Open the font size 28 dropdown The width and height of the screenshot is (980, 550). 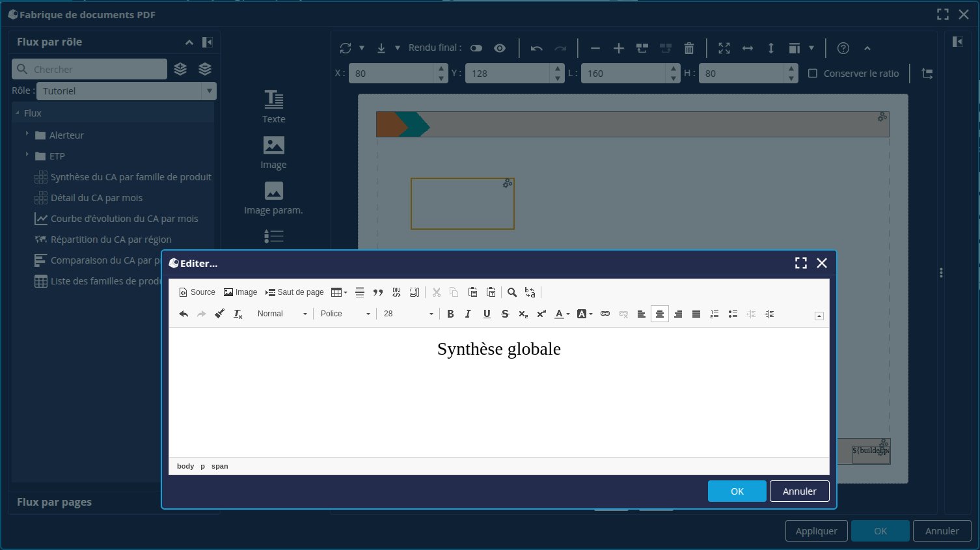pyautogui.click(x=408, y=314)
